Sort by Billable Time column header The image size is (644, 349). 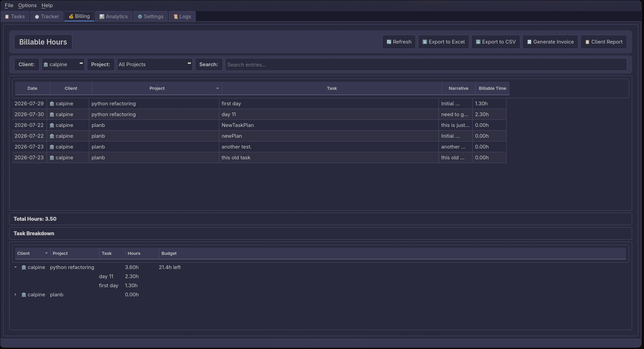tap(492, 88)
